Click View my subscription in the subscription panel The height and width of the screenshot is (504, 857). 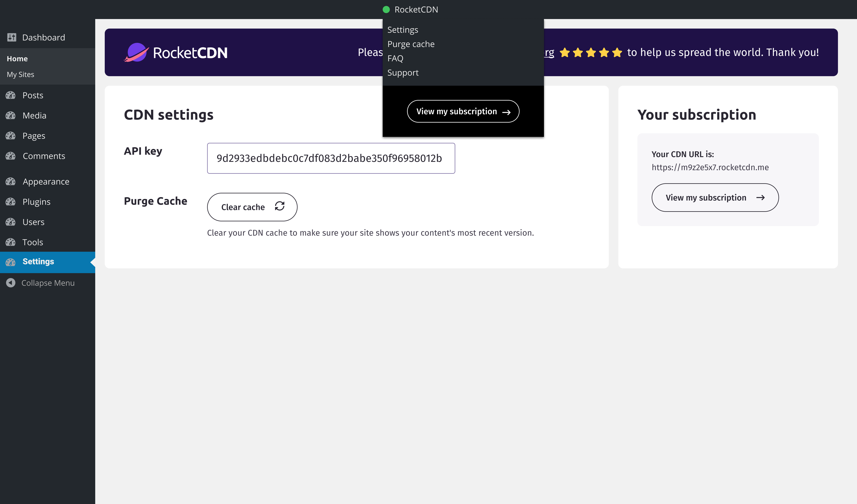[715, 198]
